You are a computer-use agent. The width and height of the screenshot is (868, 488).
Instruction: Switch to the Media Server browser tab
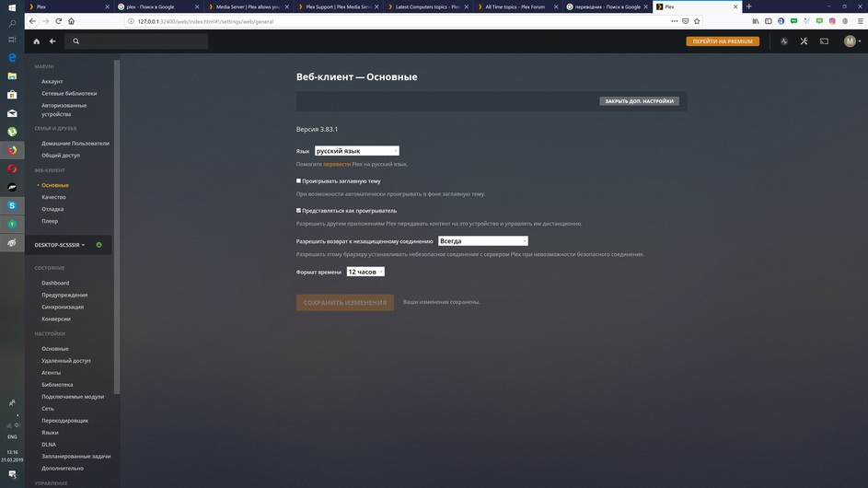[x=247, y=6]
